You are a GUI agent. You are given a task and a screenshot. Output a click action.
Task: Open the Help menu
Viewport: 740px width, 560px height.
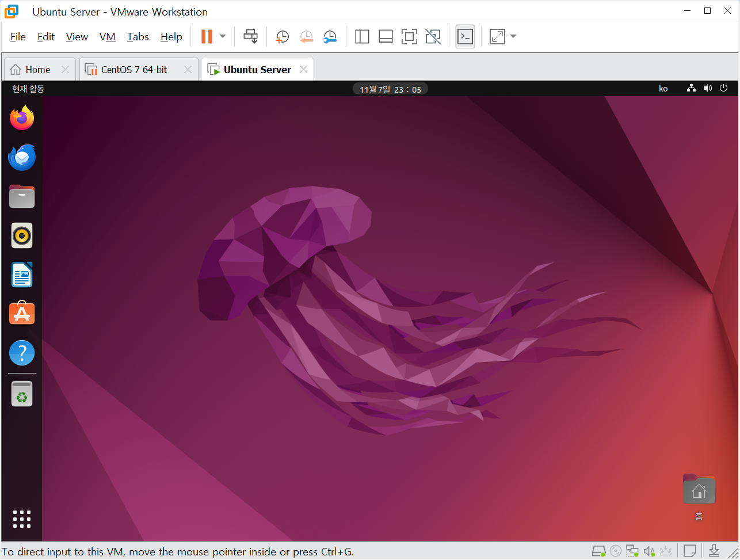tap(171, 37)
